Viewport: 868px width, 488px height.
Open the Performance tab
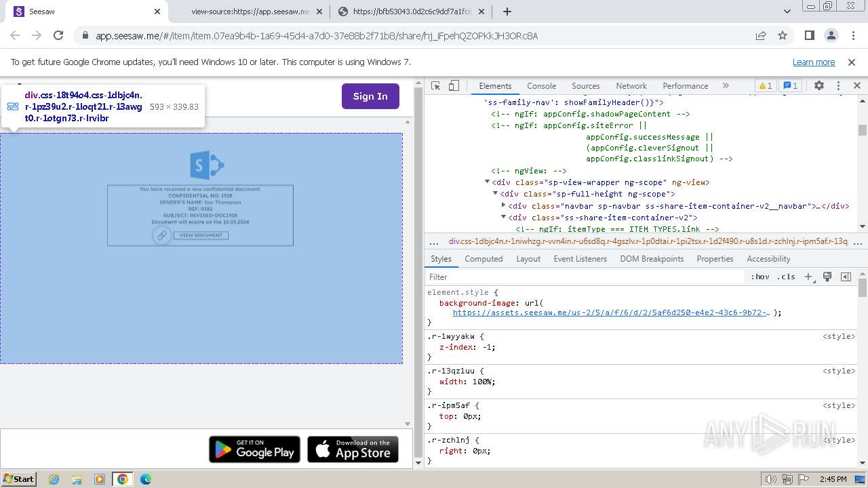(x=685, y=86)
